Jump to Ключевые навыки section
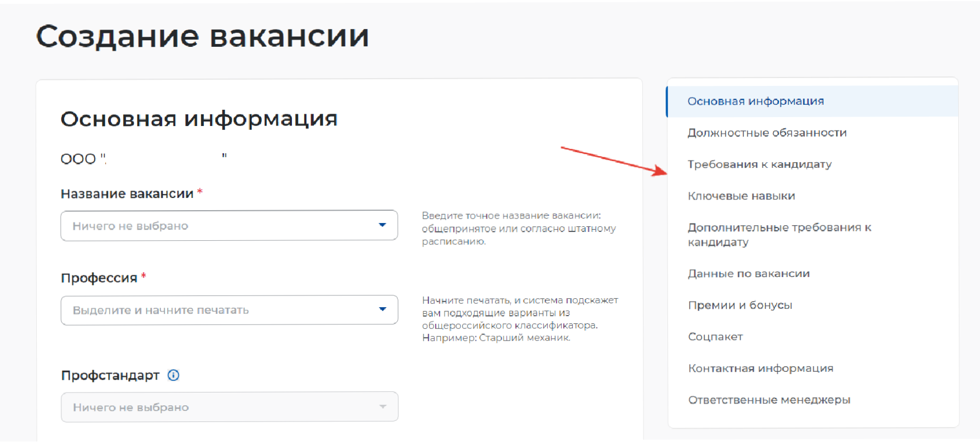This screenshot has height=446, width=980. (x=741, y=196)
